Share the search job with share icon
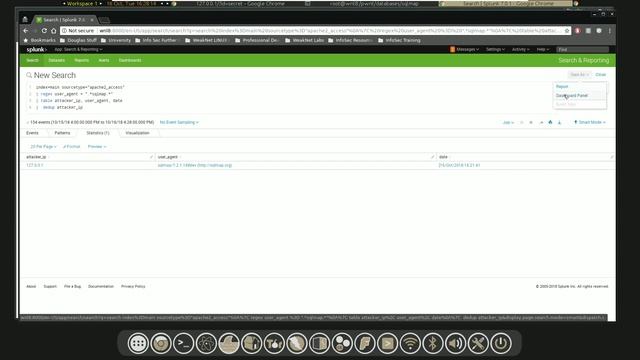The height and width of the screenshot is (360, 640). (541, 122)
